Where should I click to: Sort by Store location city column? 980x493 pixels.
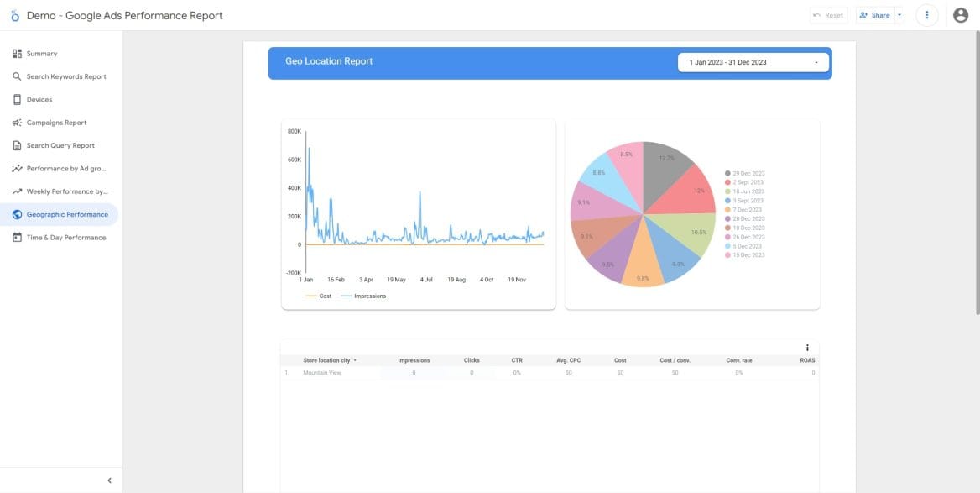327,360
